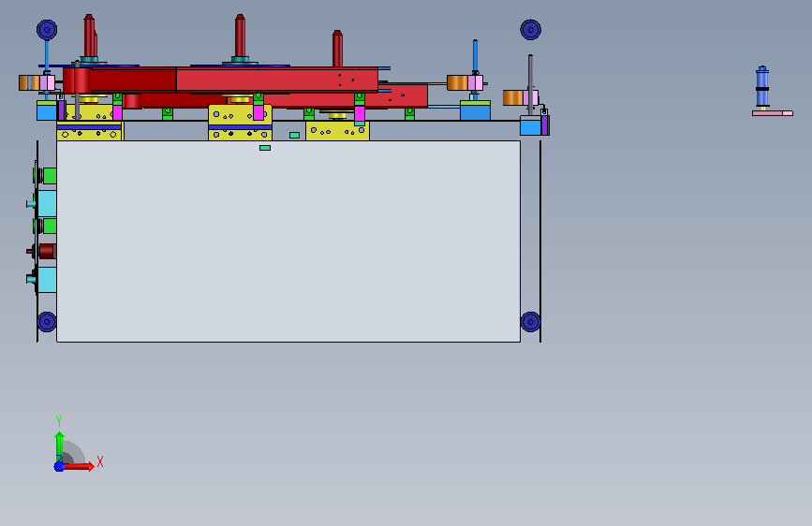
Task: Select the bottom-left dark blue roller wheel
Action: 47,322
